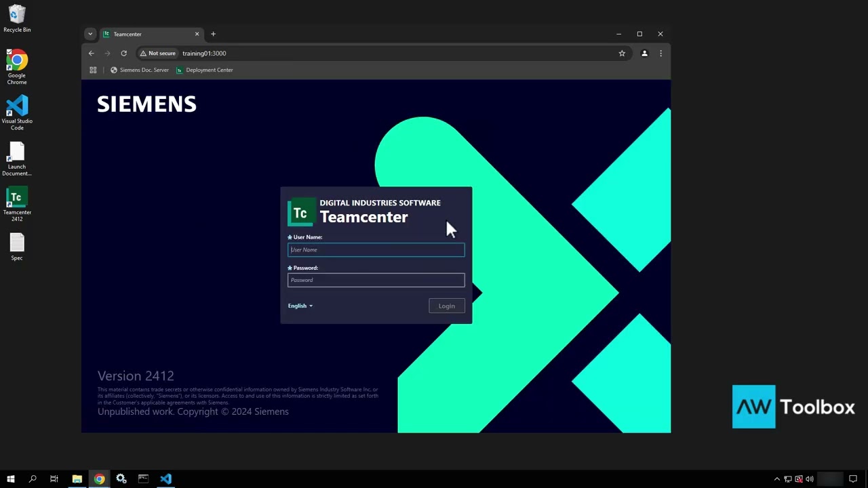The image size is (868, 488).
Task: Open the English language dropdown
Action: click(x=300, y=306)
